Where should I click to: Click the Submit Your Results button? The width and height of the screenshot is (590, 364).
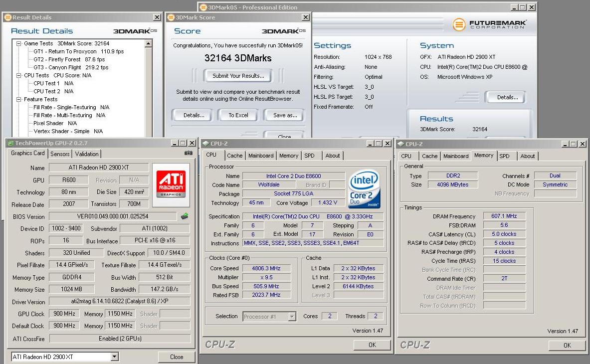click(x=238, y=76)
